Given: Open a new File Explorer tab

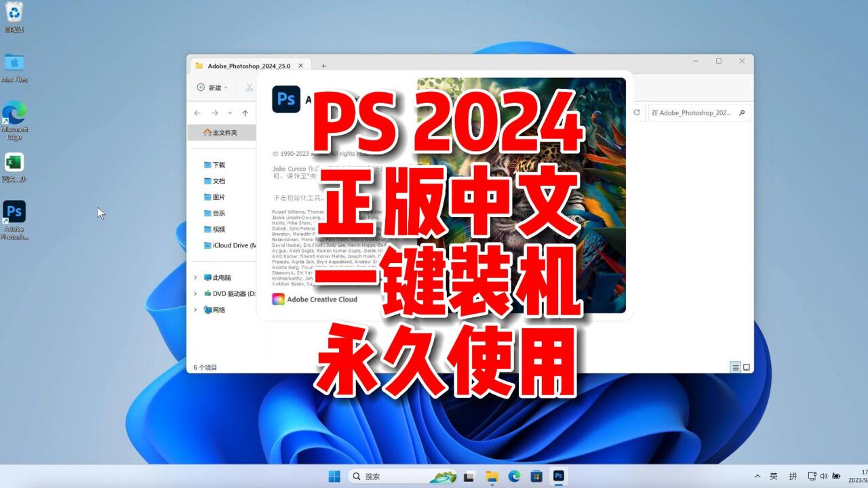Looking at the screenshot, I should click(323, 65).
